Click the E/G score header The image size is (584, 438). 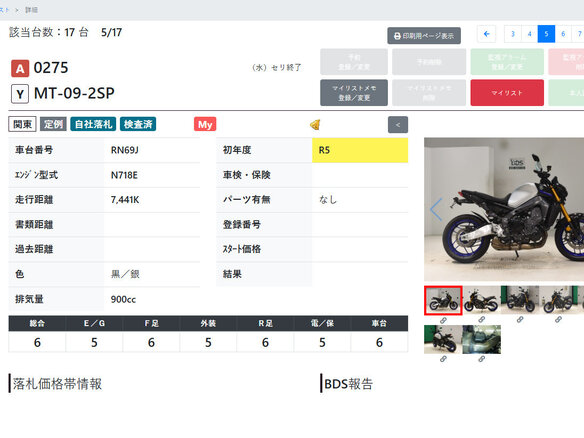click(x=94, y=324)
